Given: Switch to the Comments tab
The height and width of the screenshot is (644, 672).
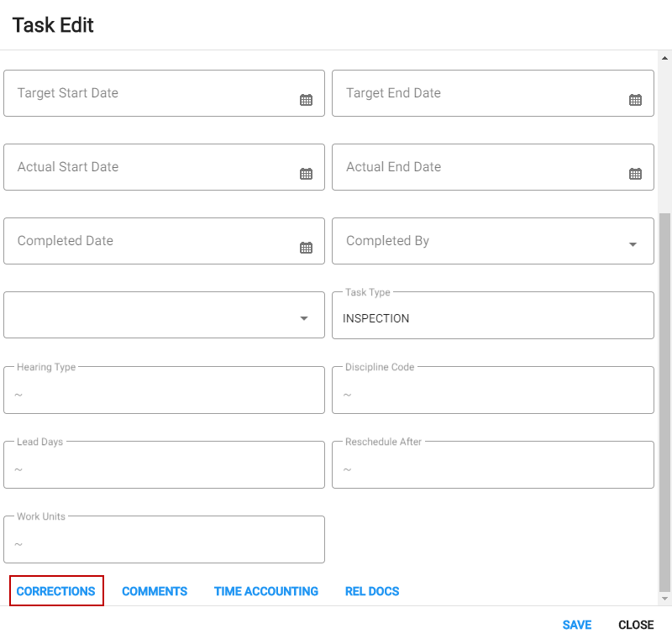Looking at the screenshot, I should click(x=155, y=591).
